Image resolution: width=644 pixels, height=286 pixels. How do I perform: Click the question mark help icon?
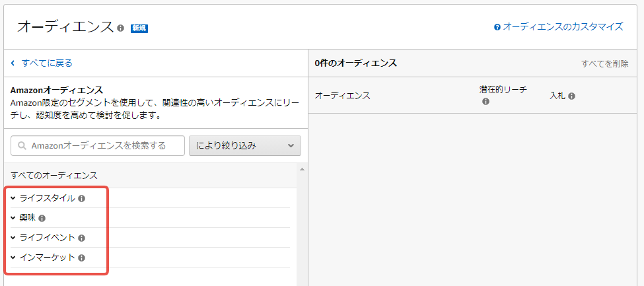[497, 27]
